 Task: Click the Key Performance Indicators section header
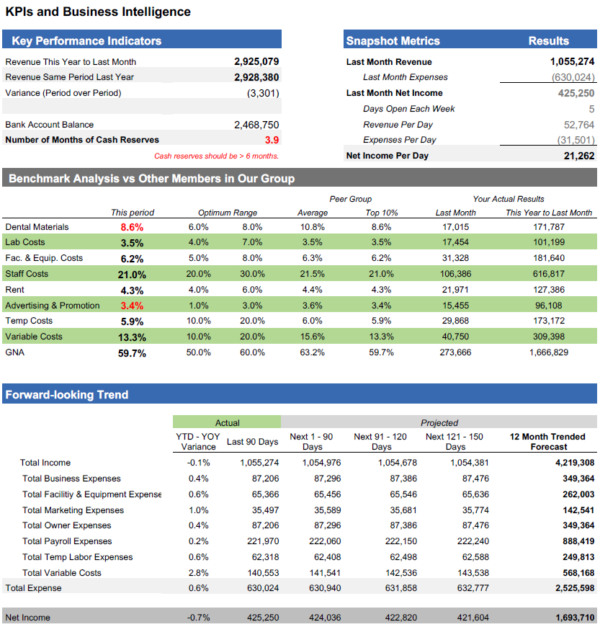point(84,41)
